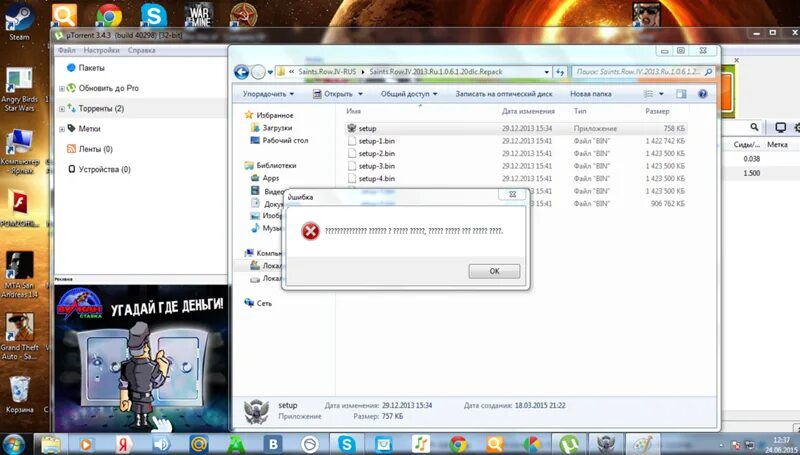800x455 pixels.
Task: Select Торренты (2) in uTorrent sidebar
Action: point(101,109)
